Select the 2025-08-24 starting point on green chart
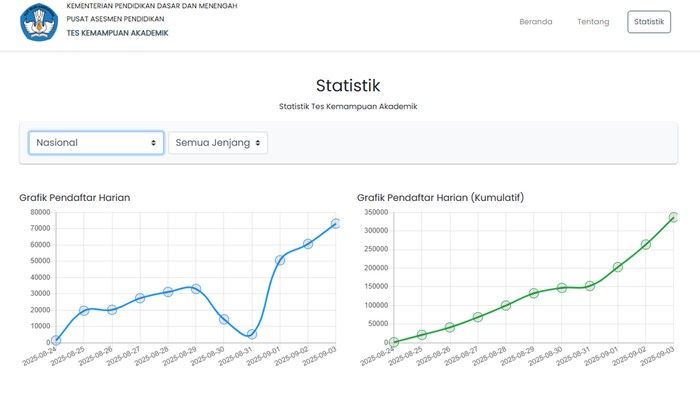Viewport: 700px width, 393px height. (394, 342)
